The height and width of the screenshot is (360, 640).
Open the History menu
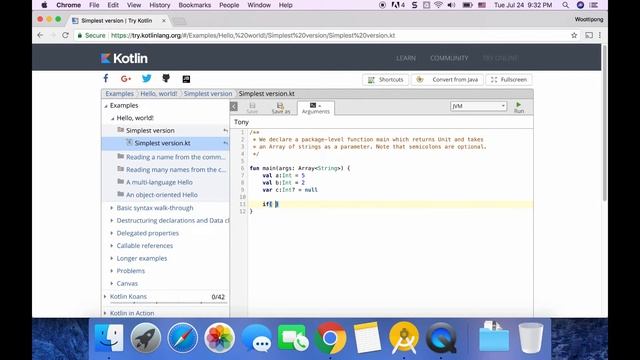tap(160, 5)
